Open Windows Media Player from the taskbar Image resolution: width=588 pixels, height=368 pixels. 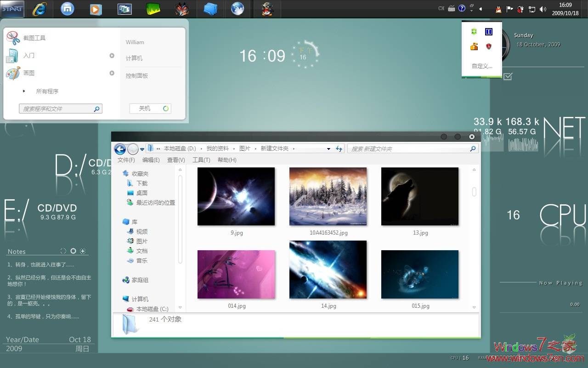coord(96,9)
